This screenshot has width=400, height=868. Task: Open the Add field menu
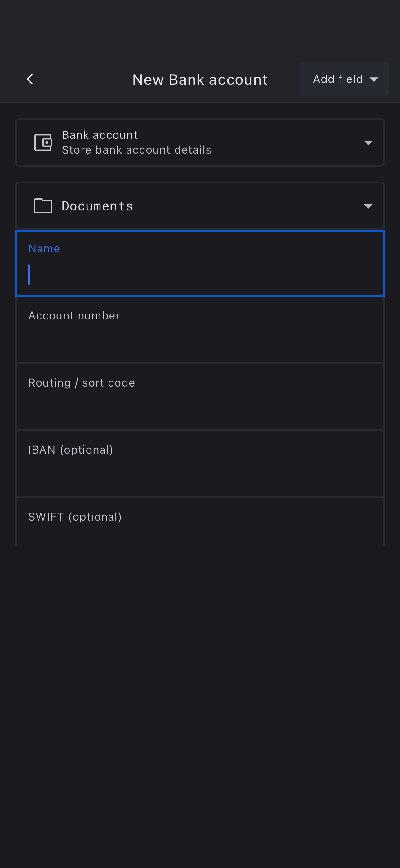(338, 79)
